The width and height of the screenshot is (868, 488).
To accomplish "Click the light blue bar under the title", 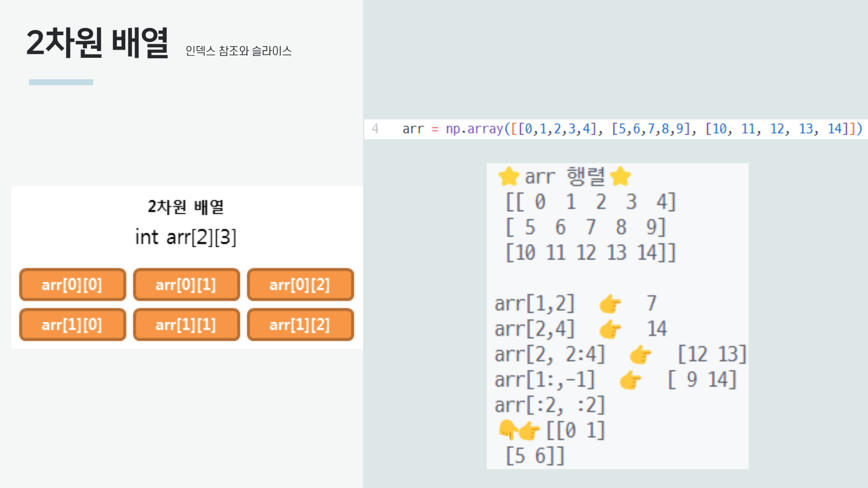I will [61, 82].
